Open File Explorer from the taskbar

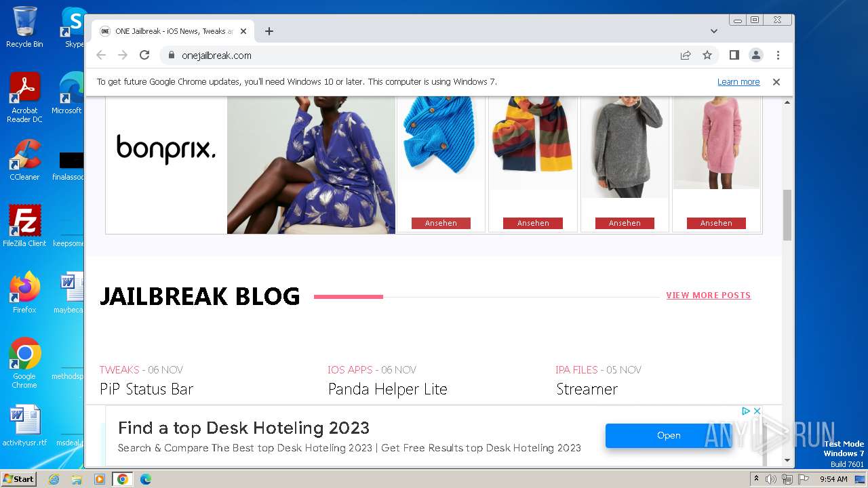[77, 479]
